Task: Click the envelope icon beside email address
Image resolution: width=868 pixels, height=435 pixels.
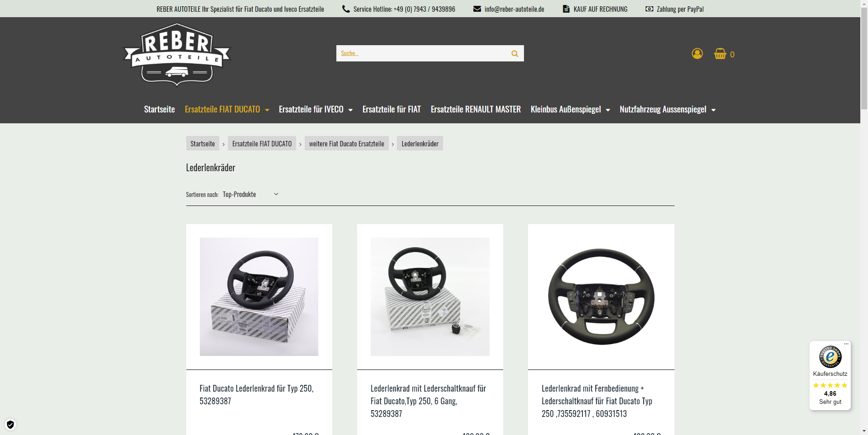Action: (477, 9)
